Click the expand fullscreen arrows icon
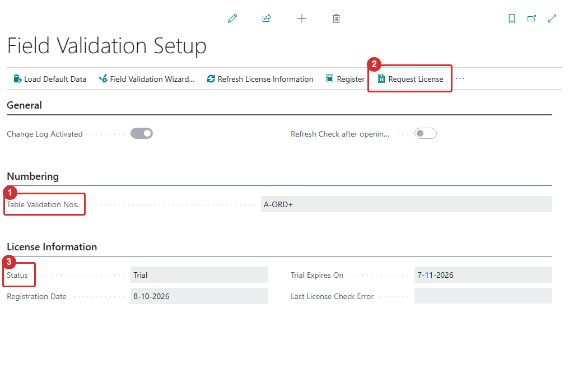Image resolution: width=569 pixels, height=392 pixels. tap(552, 18)
